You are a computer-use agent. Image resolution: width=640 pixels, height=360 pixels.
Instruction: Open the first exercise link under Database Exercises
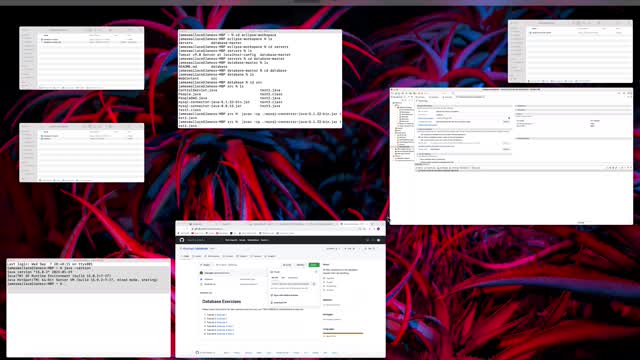pos(221,315)
